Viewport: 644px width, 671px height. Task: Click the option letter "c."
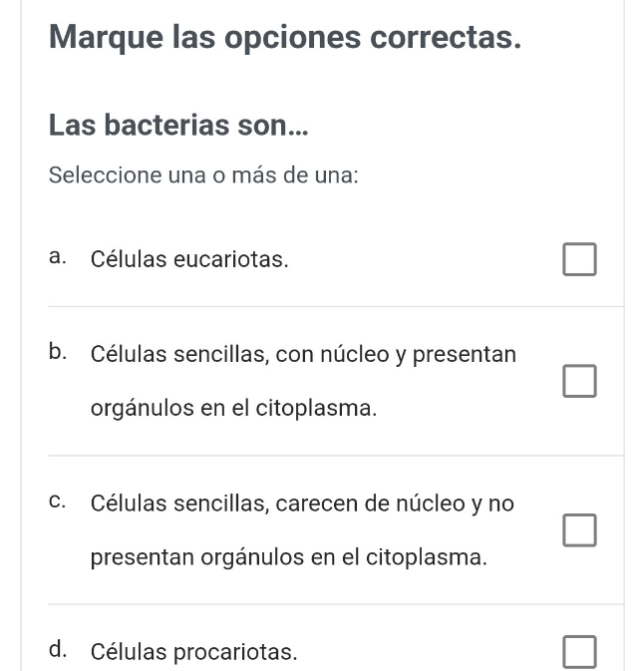coord(58,502)
